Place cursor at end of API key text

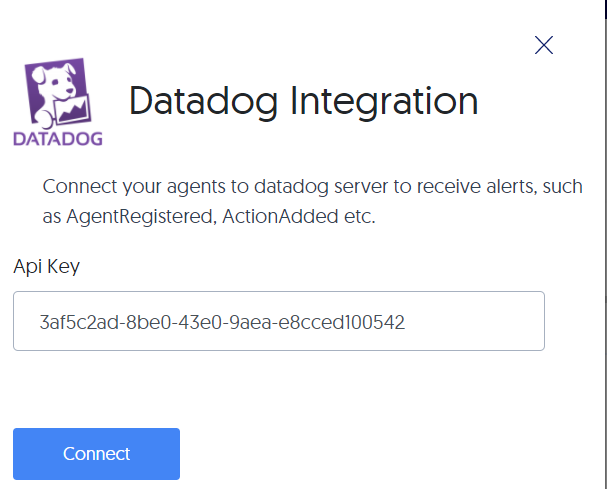[405, 322]
